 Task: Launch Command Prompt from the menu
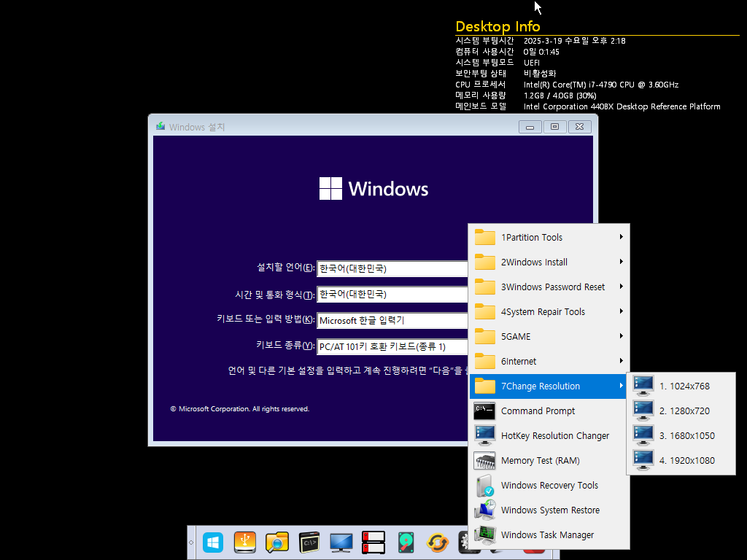click(550, 411)
